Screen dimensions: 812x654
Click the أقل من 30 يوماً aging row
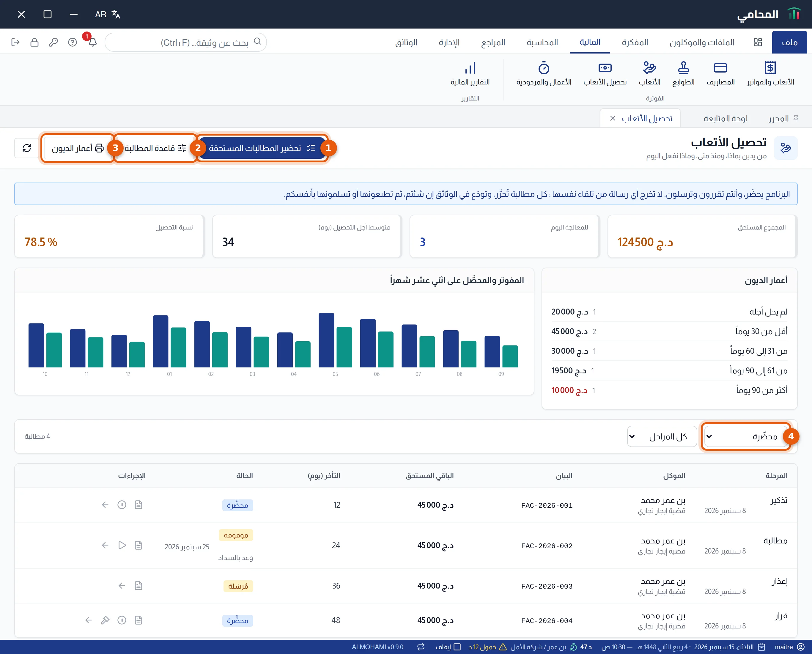669,331
